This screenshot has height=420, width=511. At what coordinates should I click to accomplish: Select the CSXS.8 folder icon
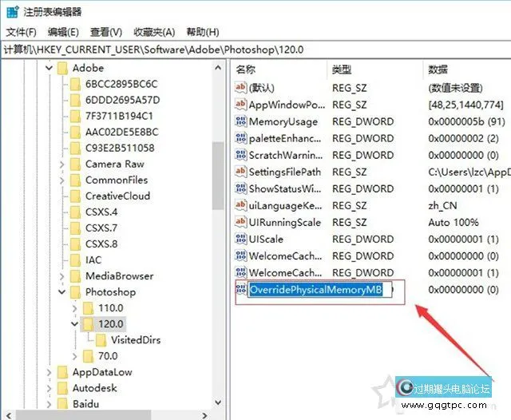(75, 244)
